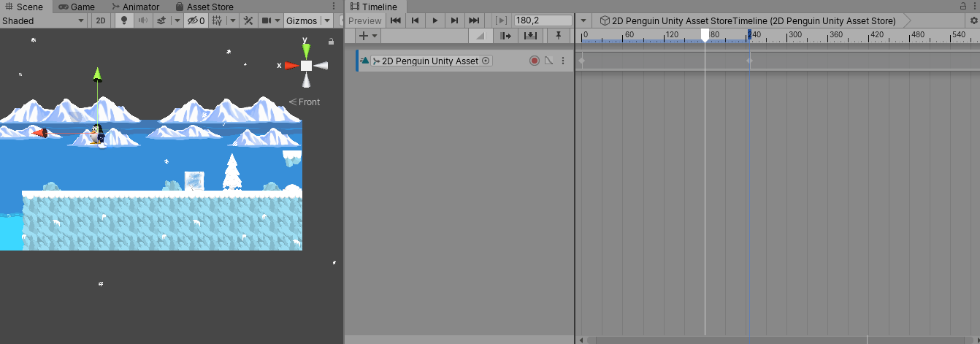Go to the end of the timeline
Image resolution: width=980 pixels, height=344 pixels.
pyautogui.click(x=474, y=20)
